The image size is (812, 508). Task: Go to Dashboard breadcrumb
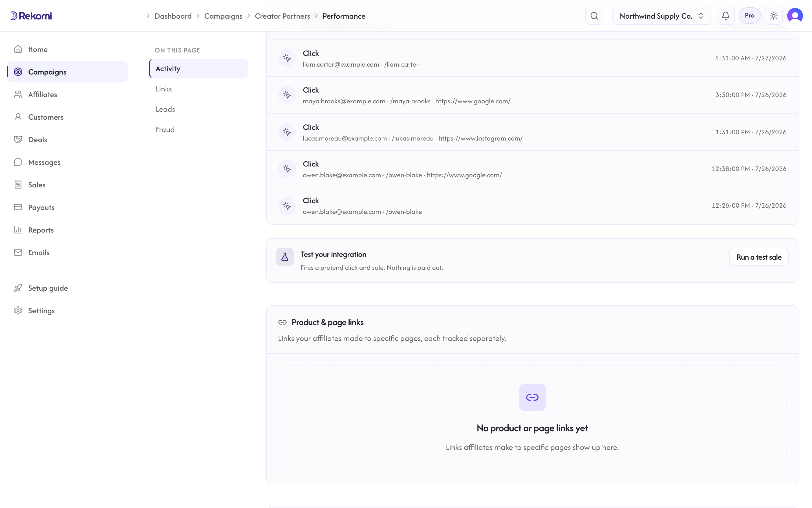click(x=173, y=16)
